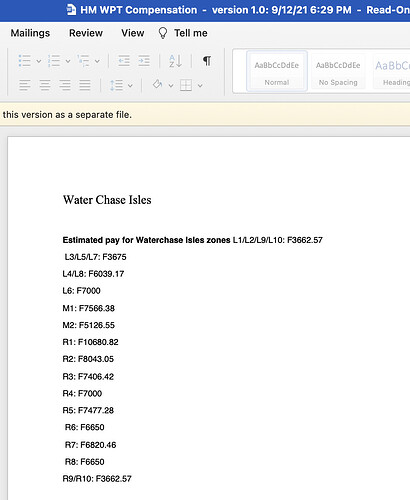Image resolution: width=410 pixels, height=500 pixels.
Task: Click the 'L1/L2/L9/L10: F3662.57' text
Action: pyautogui.click(x=278, y=240)
